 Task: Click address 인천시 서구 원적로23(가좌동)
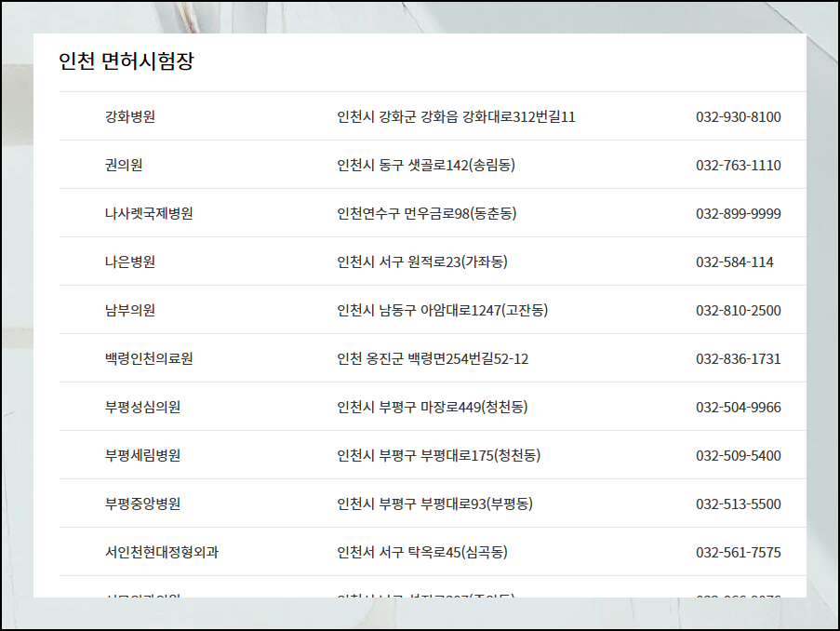click(x=422, y=262)
